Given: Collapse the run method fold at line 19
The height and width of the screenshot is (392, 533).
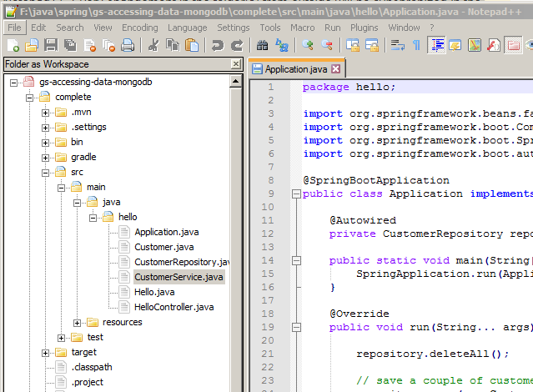Looking at the screenshot, I should pyautogui.click(x=296, y=327).
